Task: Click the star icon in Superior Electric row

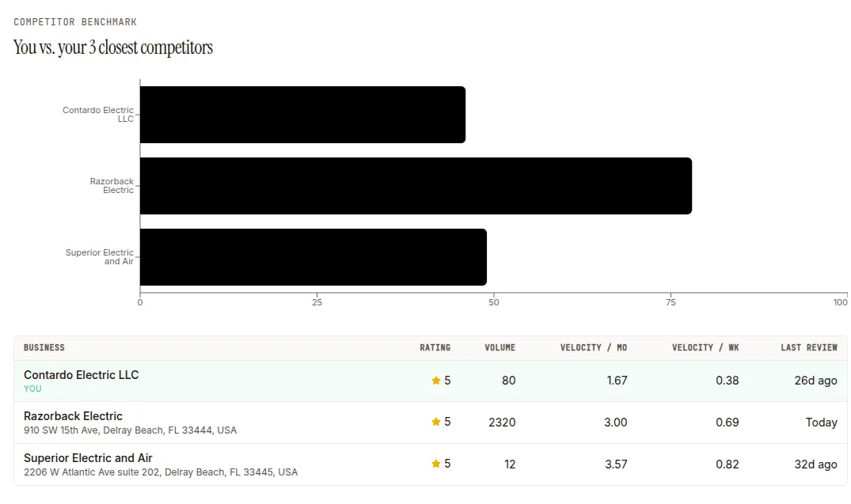Action: [x=436, y=464]
